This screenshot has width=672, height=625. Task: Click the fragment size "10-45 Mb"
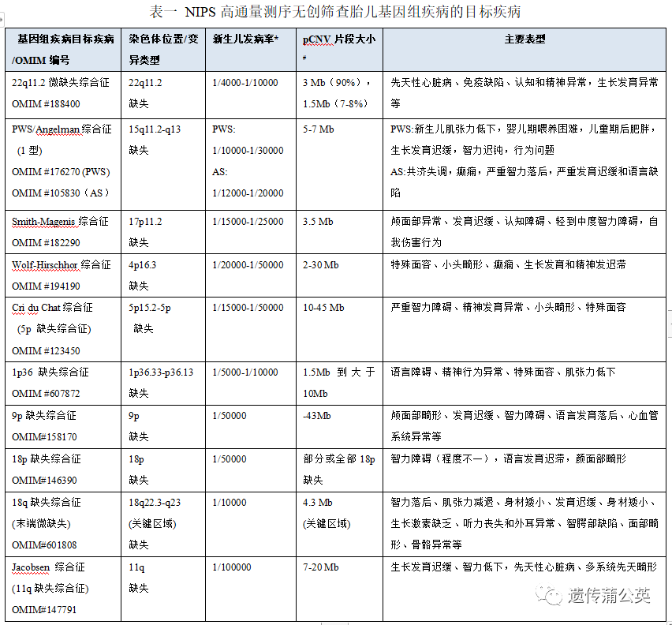point(323,308)
